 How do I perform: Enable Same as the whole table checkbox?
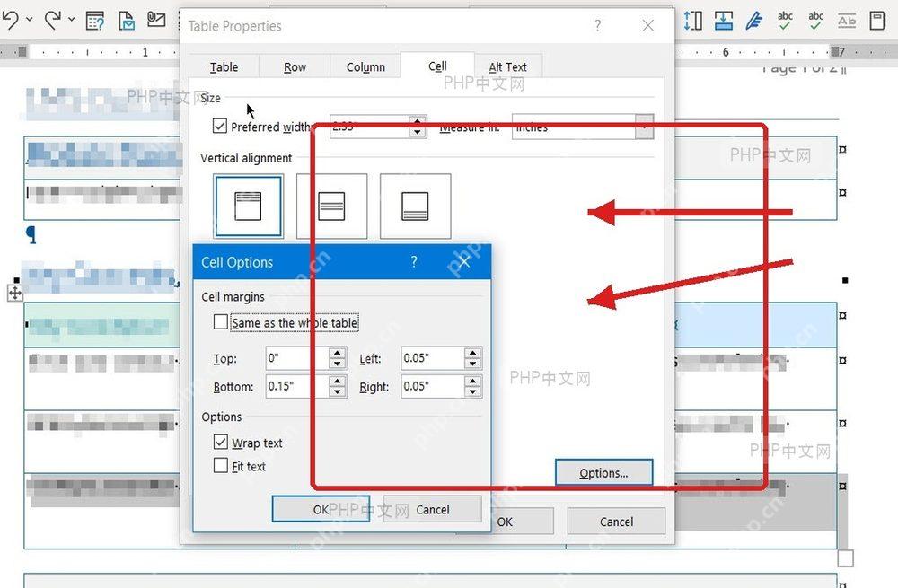tap(221, 321)
